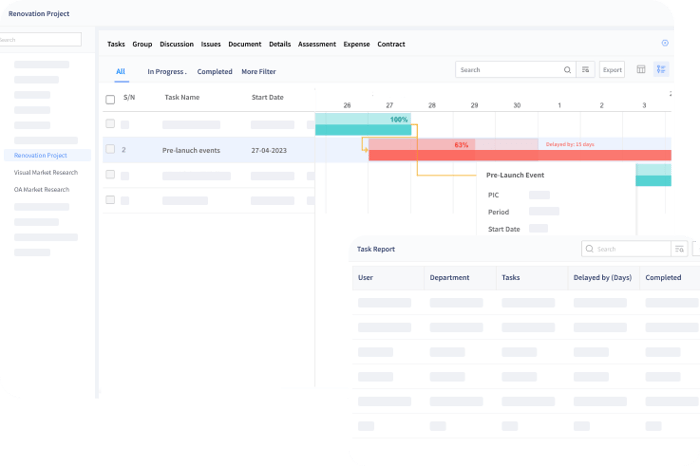Open the Document tab
Viewport: 700px width, 466px height.
(245, 44)
